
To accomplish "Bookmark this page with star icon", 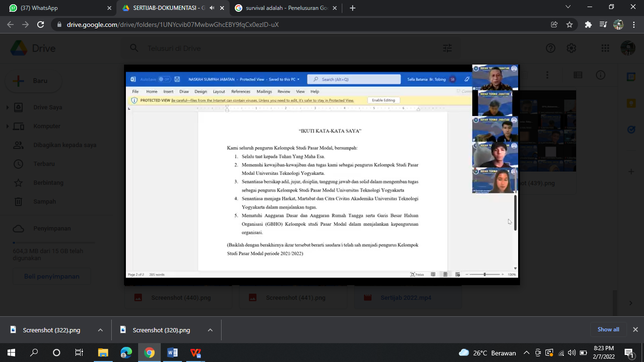I will click(570, 25).
